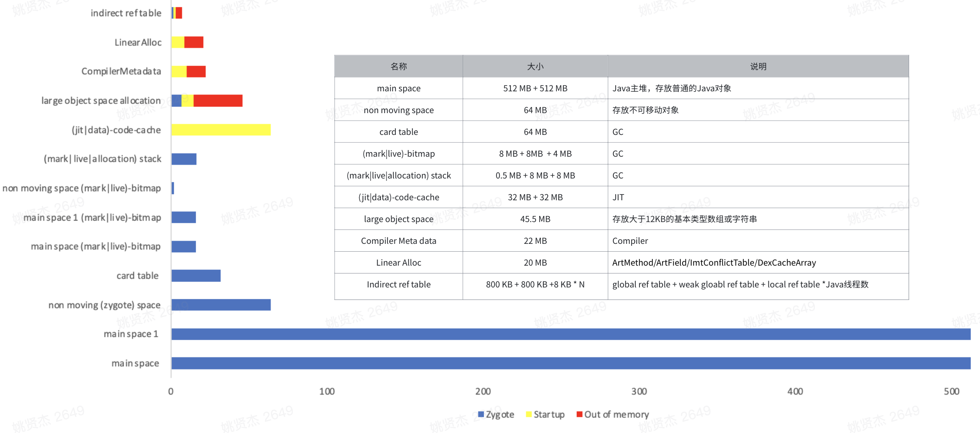Screen dimensions: 980x433
Task: Click the 'Indirect ref table' name cell
Action: (399, 285)
